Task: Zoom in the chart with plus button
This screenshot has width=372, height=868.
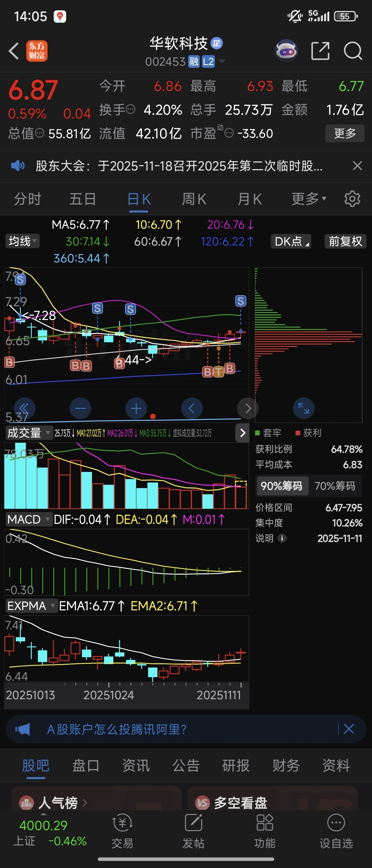Action: tap(136, 409)
